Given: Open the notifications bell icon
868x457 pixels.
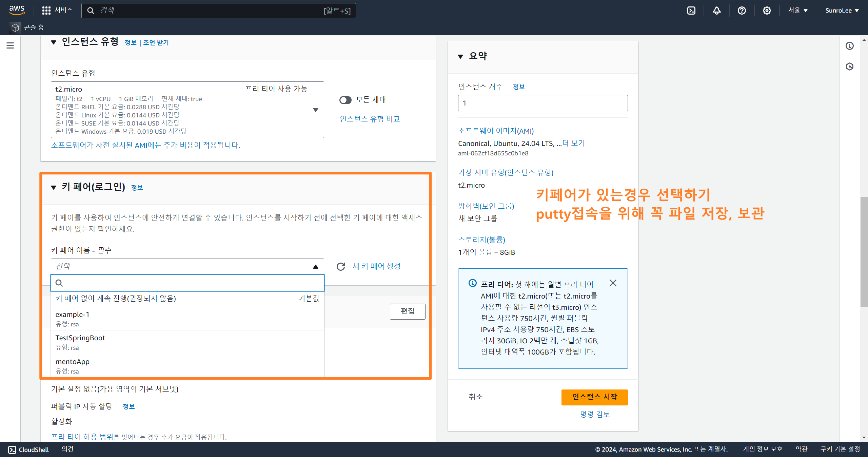Looking at the screenshot, I should coord(716,11).
